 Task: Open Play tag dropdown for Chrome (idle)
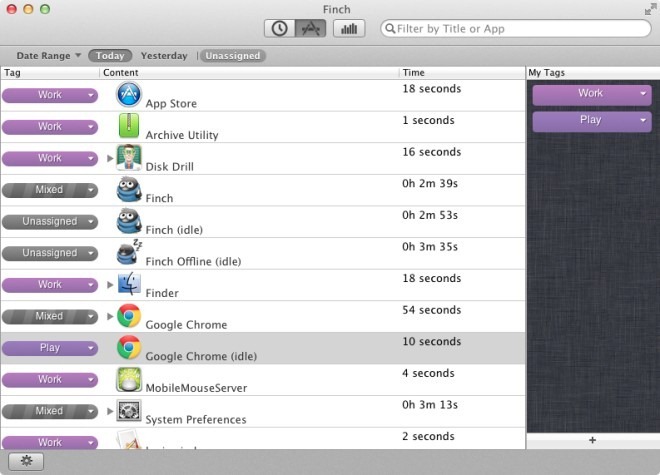[x=50, y=348]
